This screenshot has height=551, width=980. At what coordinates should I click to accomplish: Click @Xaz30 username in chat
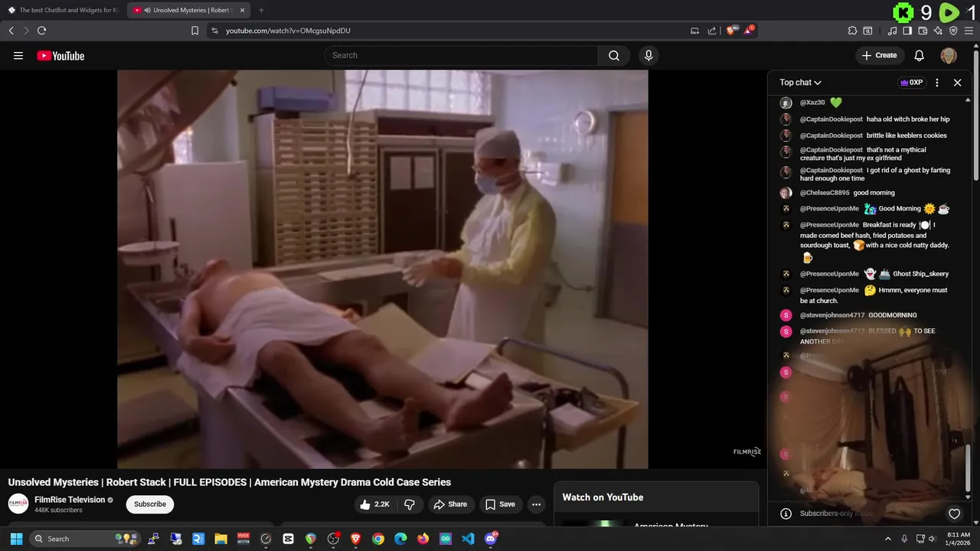click(812, 103)
